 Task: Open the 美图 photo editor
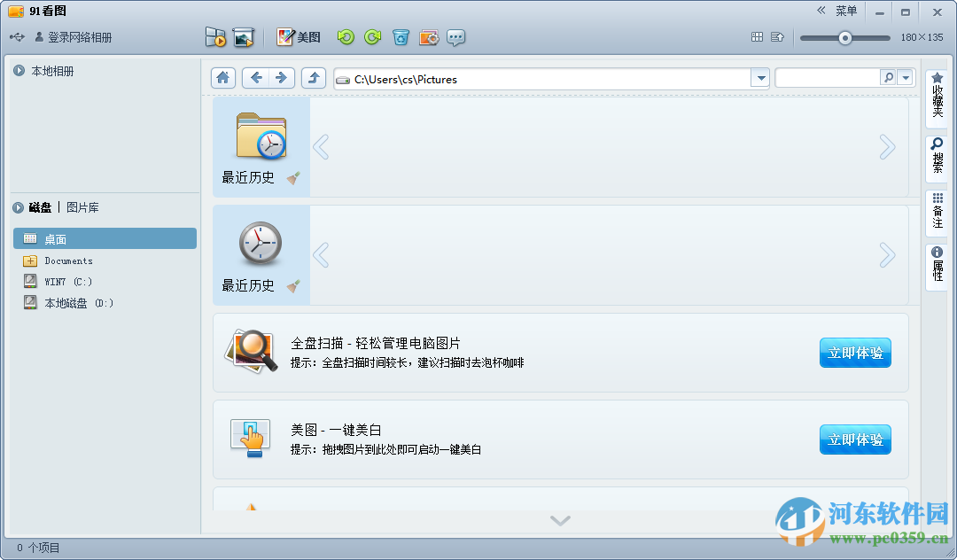(299, 37)
